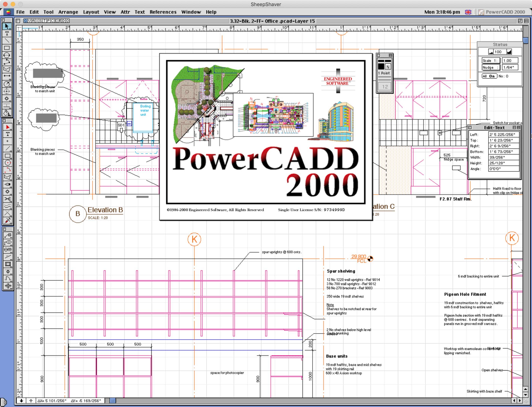532x407 pixels.
Task: Click the zoom-out mountain icon in the Status palette
Action: pyautogui.click(x=491, y=52)
